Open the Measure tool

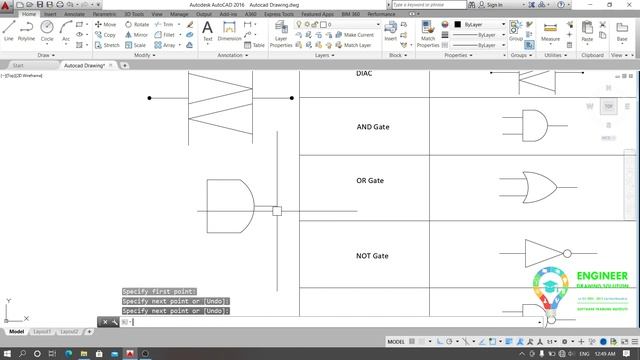(x=550, y=32)
